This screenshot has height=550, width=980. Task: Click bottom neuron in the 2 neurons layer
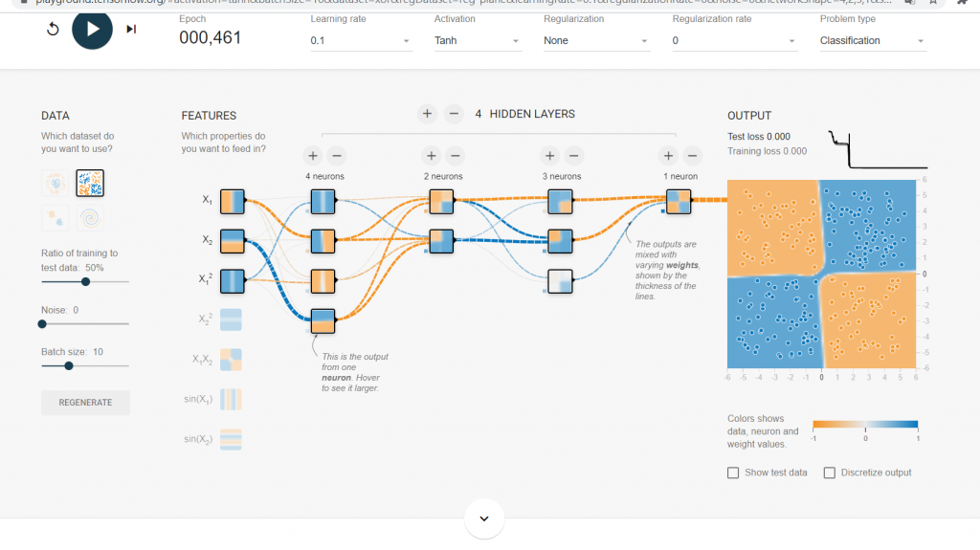click(x=441, y=241)
